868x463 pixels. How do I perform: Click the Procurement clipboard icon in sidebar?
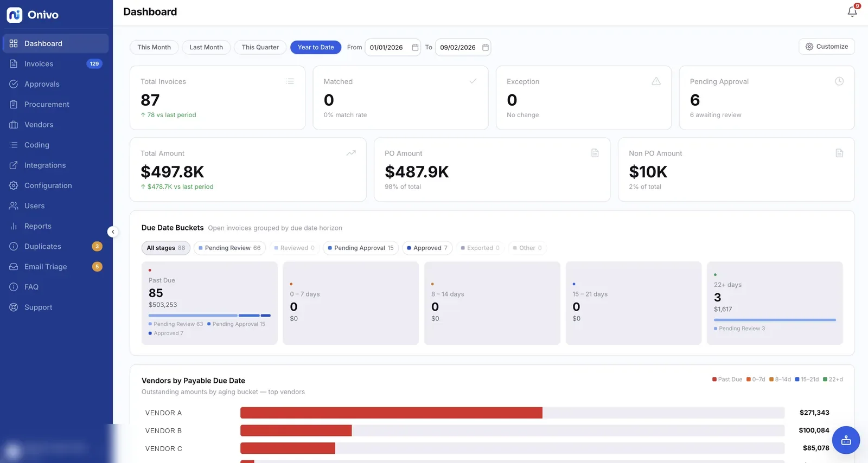click(x=14, y=104)
